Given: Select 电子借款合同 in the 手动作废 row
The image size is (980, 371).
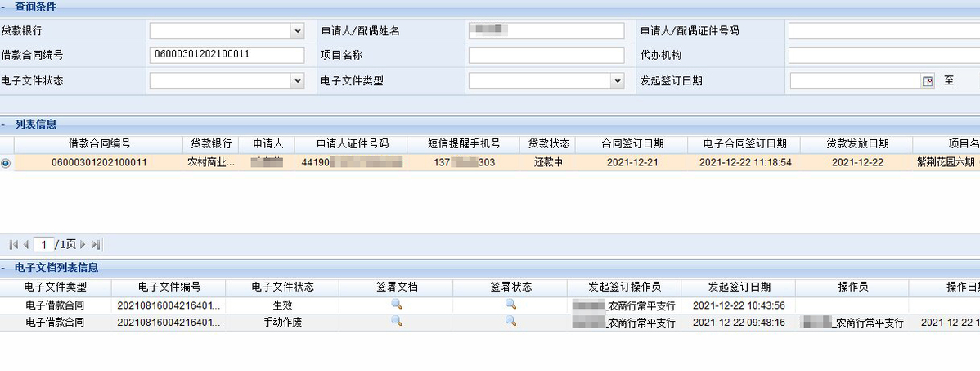Looking at the screenshot, I should (55, 323).
